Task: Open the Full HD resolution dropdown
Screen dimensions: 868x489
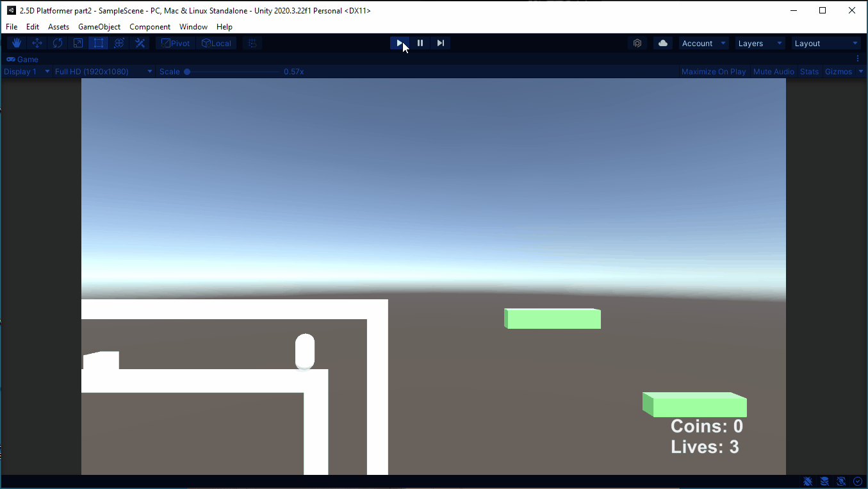Action: tap(104, 71)
